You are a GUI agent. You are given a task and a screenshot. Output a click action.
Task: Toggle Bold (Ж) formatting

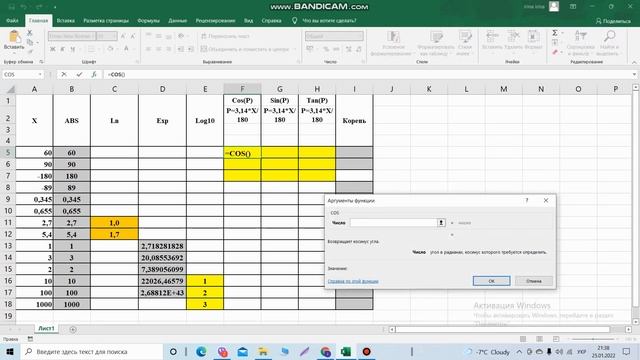[53, 49]
